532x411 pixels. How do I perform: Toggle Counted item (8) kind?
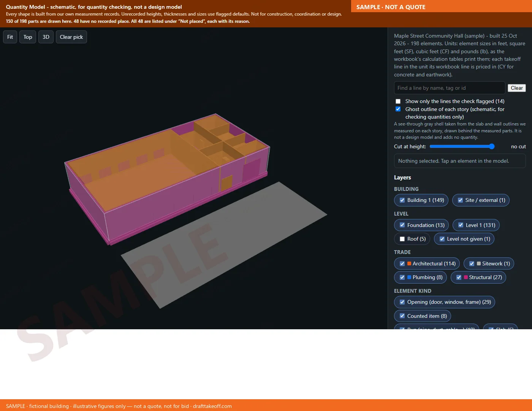pos(423,316)
